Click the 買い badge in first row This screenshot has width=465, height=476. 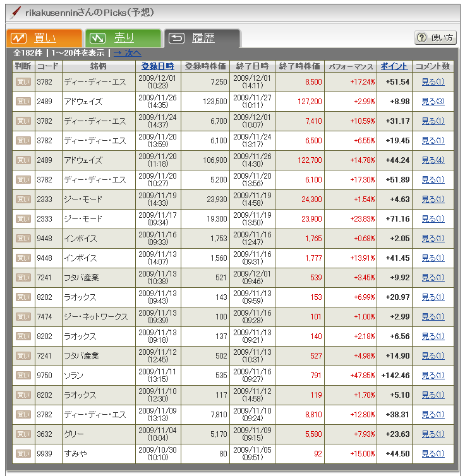(x=23, y=82)
